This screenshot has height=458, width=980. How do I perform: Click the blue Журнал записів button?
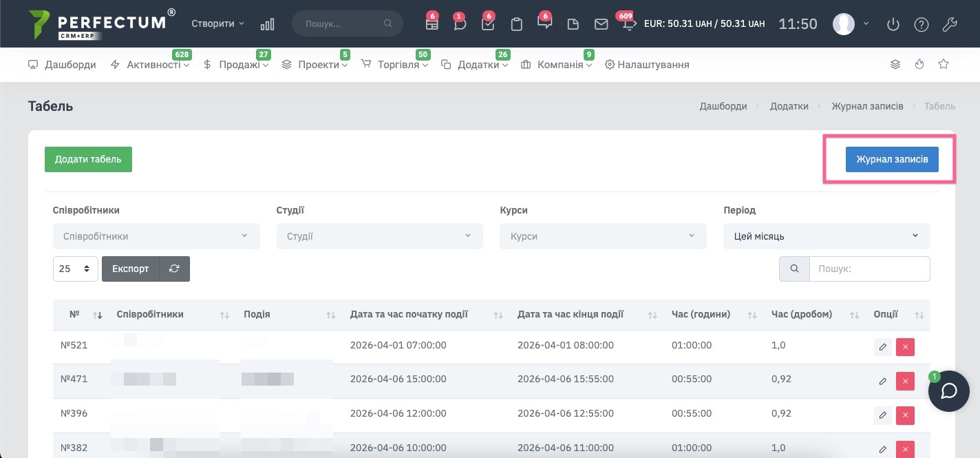(x=892, y=159)
